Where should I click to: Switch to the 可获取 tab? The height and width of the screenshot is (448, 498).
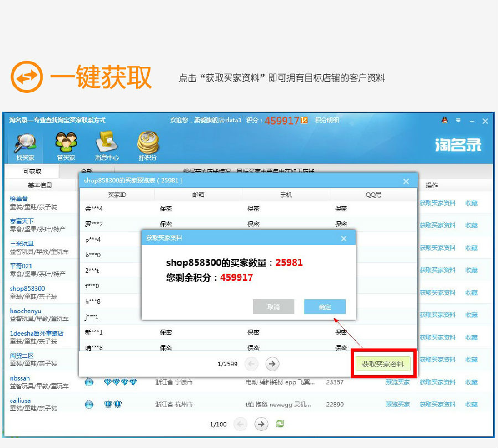coord(32,171)
